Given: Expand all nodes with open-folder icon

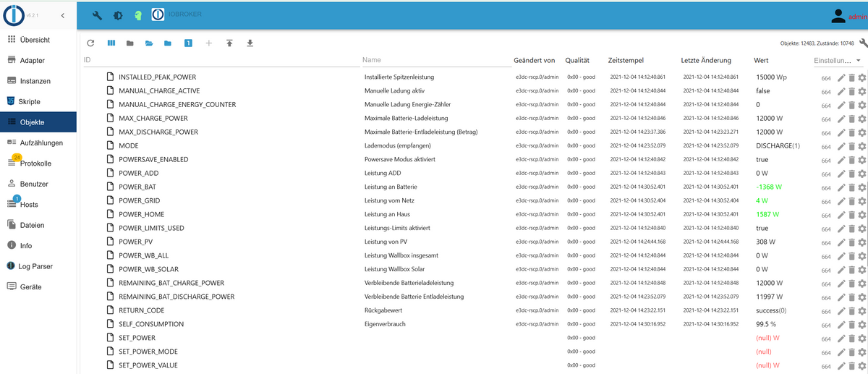Looking at the screenshot, I should tap(149, 43).
